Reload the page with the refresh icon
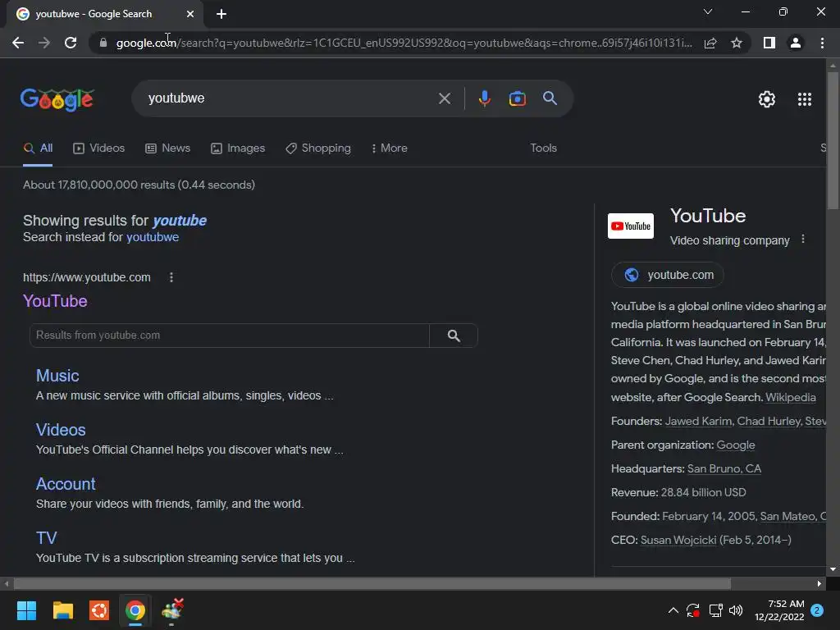The height and width of the screenshot is (630, 840). coord(71,43)
